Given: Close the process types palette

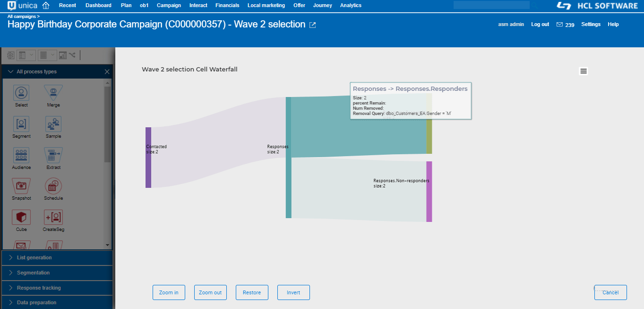Looking at the screenshot, I should (107, 72).
